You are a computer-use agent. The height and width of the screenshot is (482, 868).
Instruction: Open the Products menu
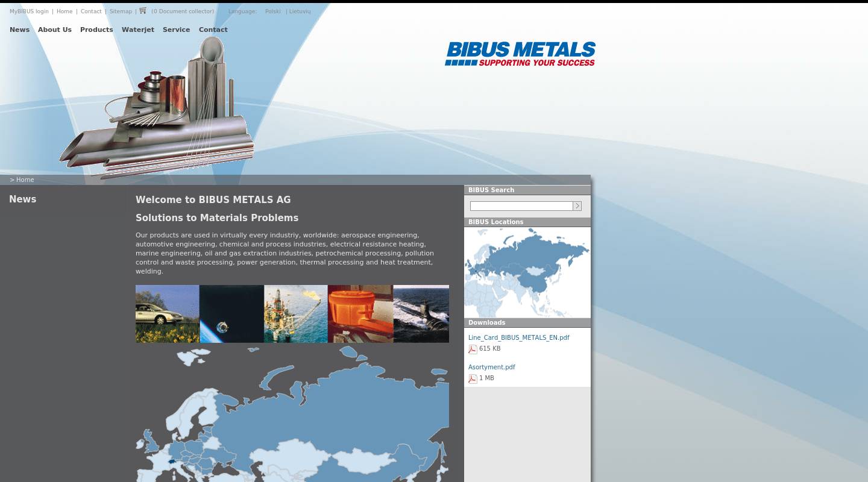tap(96, 30)
